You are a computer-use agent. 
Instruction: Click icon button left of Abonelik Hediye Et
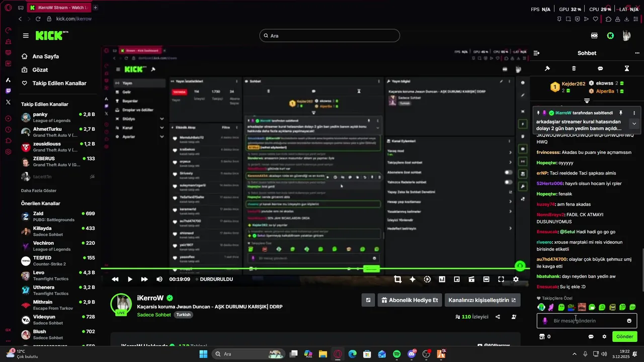click(368, 300)
